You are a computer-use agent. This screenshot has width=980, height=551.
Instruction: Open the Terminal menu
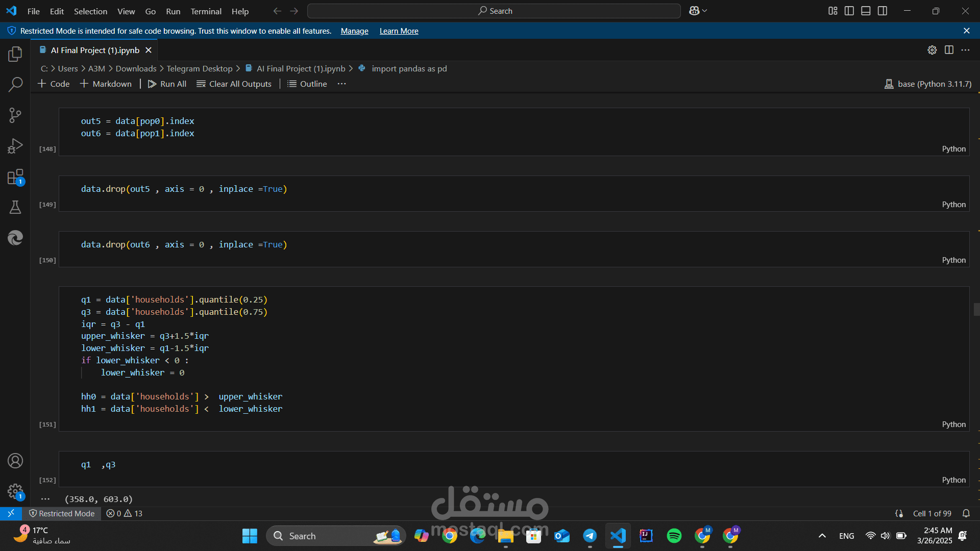(x=206, y=11)
